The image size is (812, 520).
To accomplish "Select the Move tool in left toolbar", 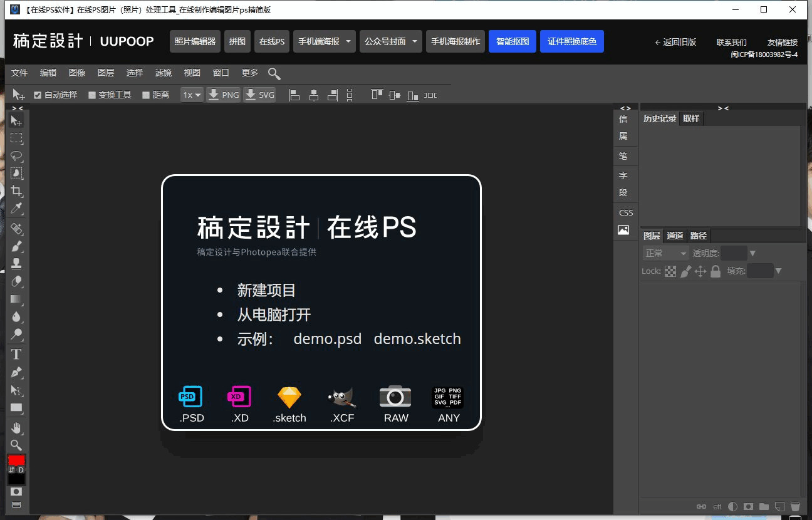I will coord(16,120).
